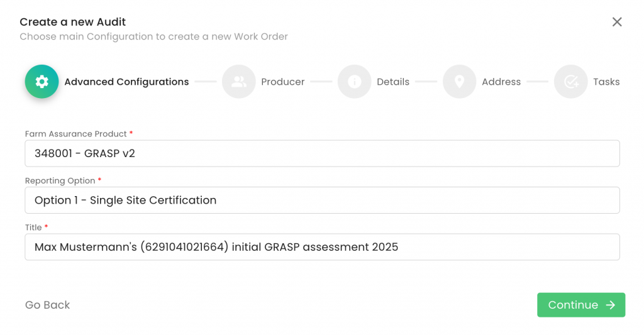
Task: Click the Title field label
Action: click(x=33, y=228)
